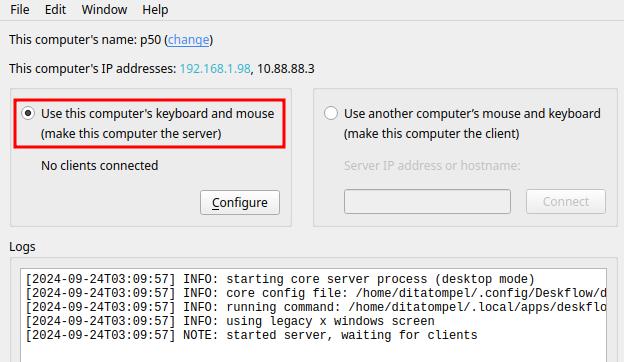
Task: Click the "Logs" section heading
Action: click(x=22, y=247)
